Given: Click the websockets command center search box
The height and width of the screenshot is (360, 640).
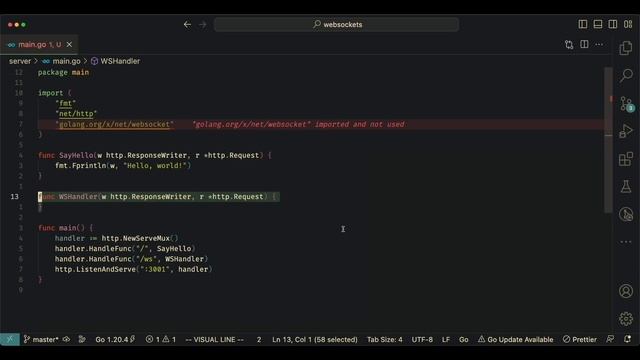Looking at the screenshot, I should pos(336,24).
